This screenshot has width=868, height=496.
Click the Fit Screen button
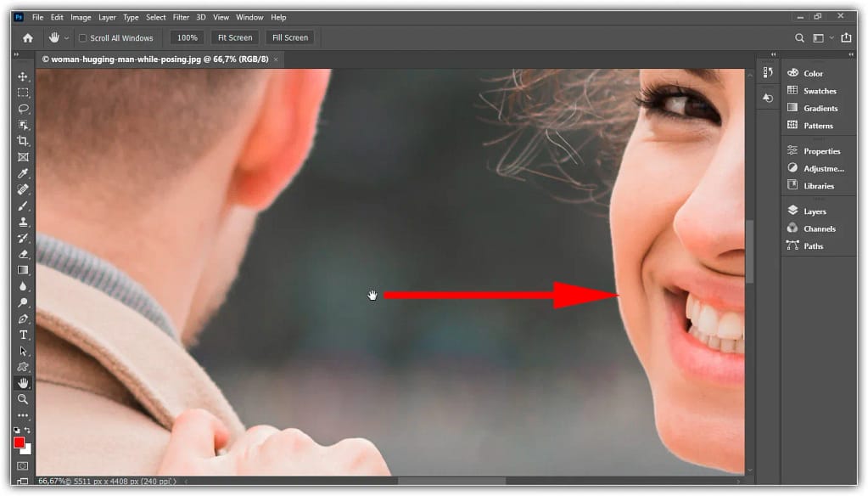pyautogui.click(x=235, y=38)
